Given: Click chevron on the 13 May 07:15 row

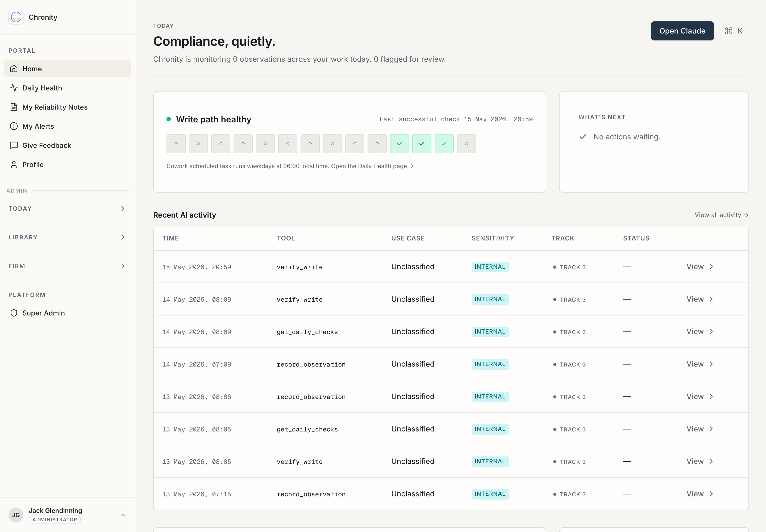Looking at the screenshot, I should tap(711, 494).
